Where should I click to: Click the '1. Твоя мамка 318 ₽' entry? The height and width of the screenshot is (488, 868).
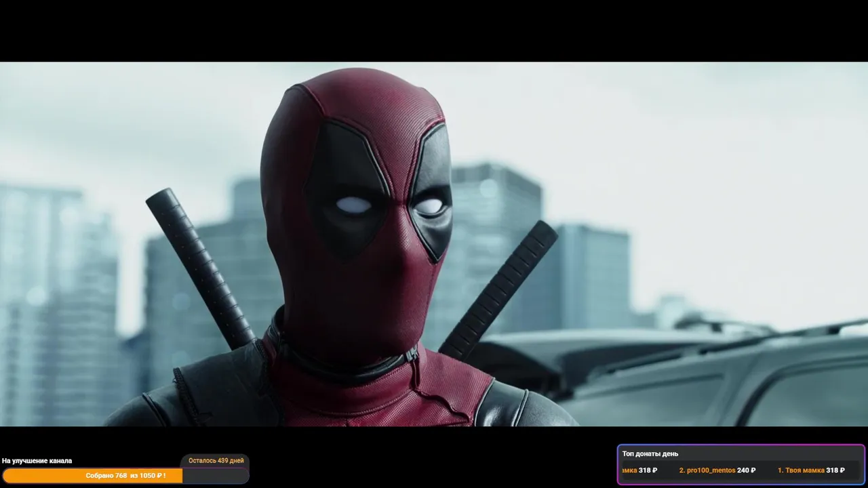pyautogui.click(x=811, y=470)
